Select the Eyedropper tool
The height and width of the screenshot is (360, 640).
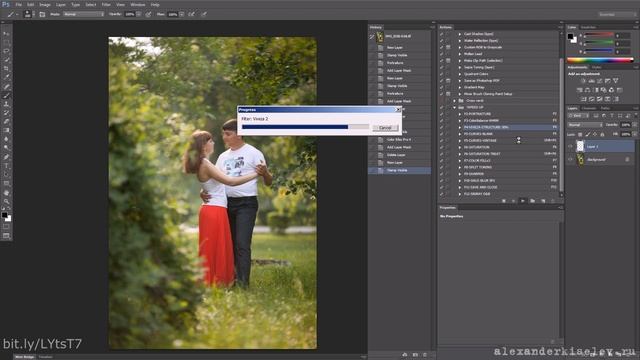(x=6, y=77)
